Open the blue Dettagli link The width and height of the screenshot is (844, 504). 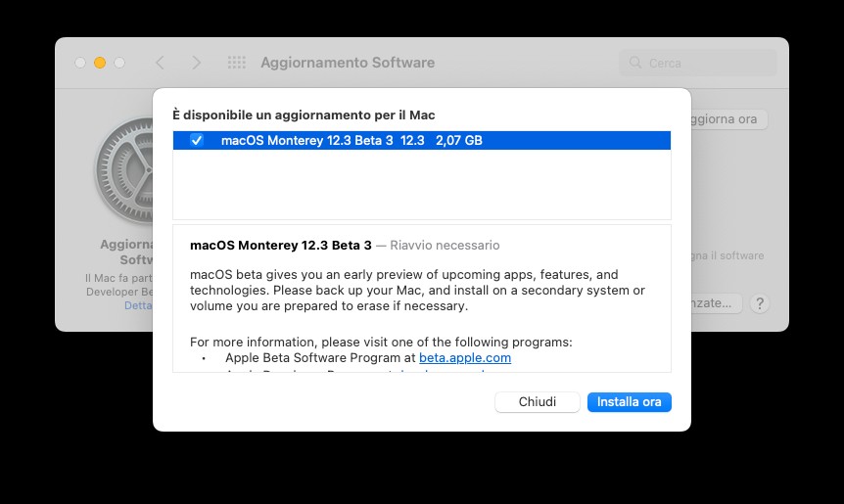click(138, 305)
